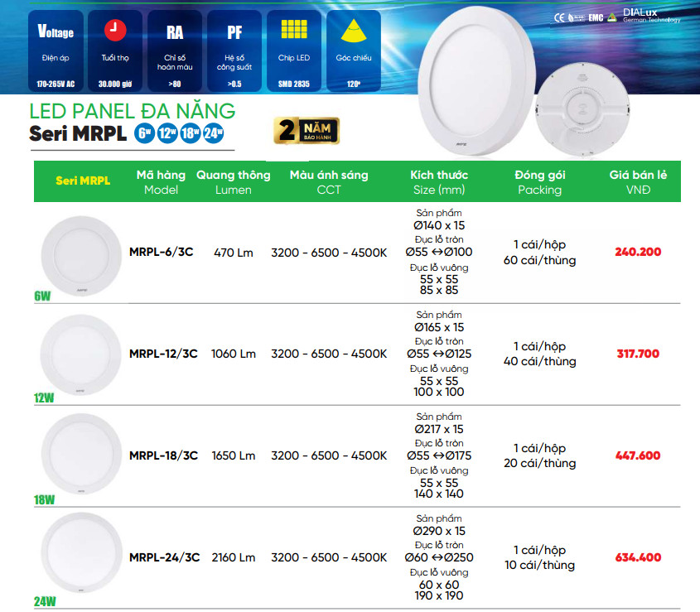Click the red price 240.200
700x612 pixels.
pos(638,252)
